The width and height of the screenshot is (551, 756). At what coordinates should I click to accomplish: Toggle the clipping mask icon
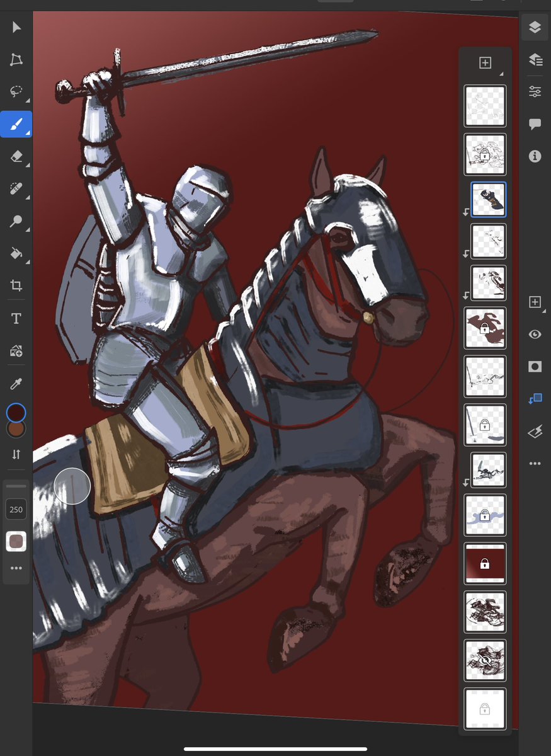[x=535, y=399]
